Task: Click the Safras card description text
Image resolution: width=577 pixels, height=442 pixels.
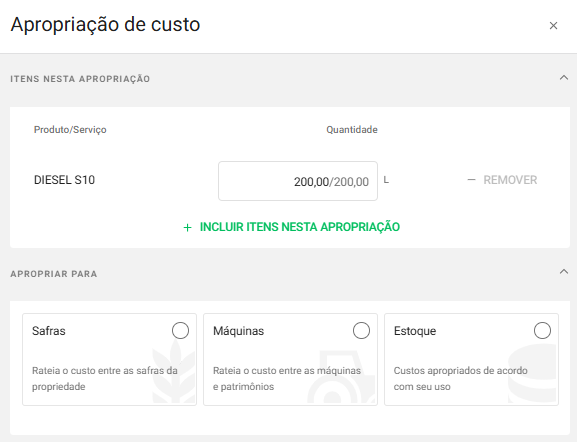Action: pyautogui.click(x=105, y=378)
